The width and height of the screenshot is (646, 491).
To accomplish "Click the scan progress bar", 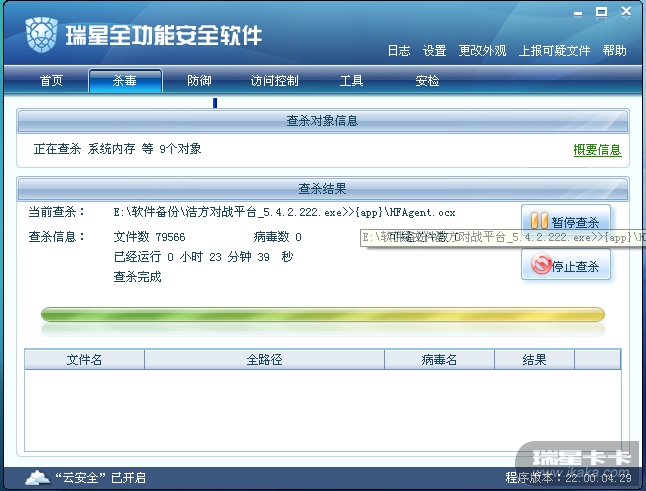I will (323, 315).
